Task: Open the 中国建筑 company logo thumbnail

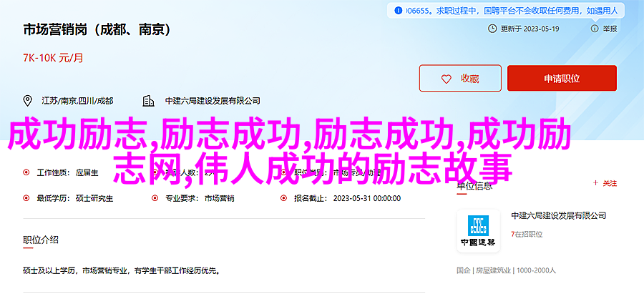Action: (479, 231)
